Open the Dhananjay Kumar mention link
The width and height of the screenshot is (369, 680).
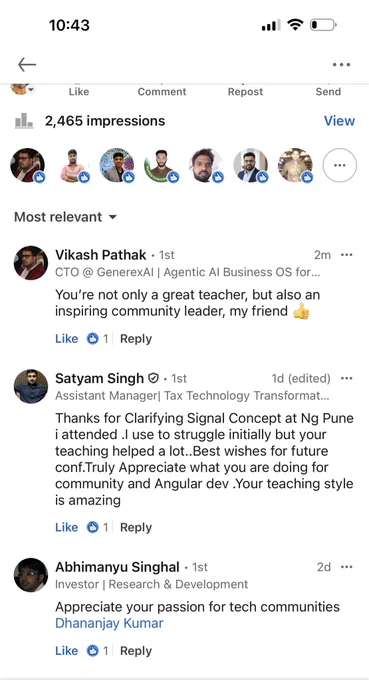click(x=109, y=624)
